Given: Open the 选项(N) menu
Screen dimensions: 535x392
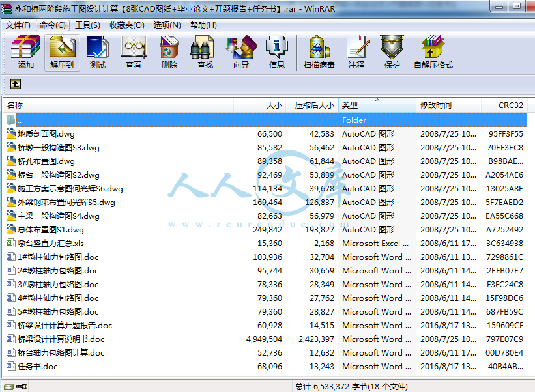Looking at the screenshot, I should pos(167,25).
